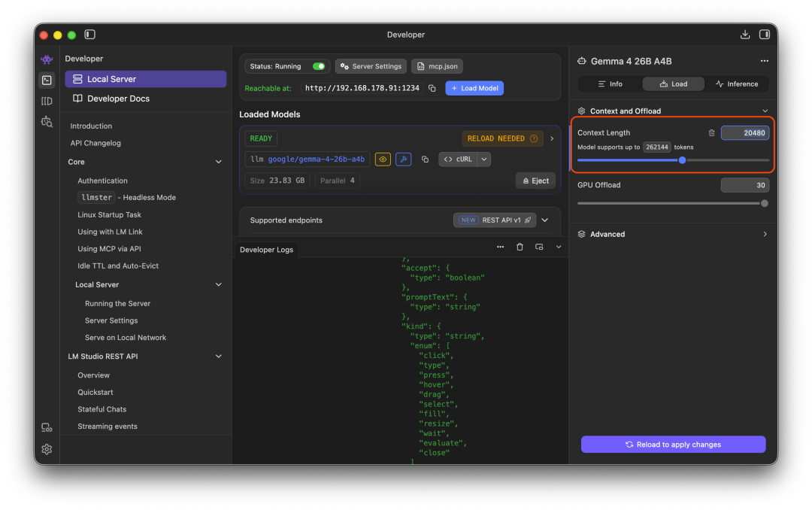
Task: Open Server Settings button
Action: click(371, 66)
